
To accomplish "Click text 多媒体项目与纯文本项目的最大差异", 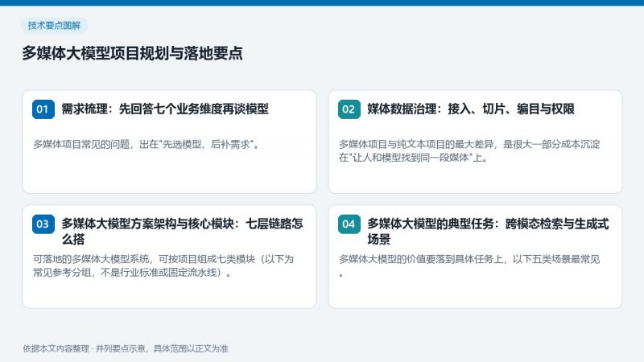I will click(x=416, y=145).
